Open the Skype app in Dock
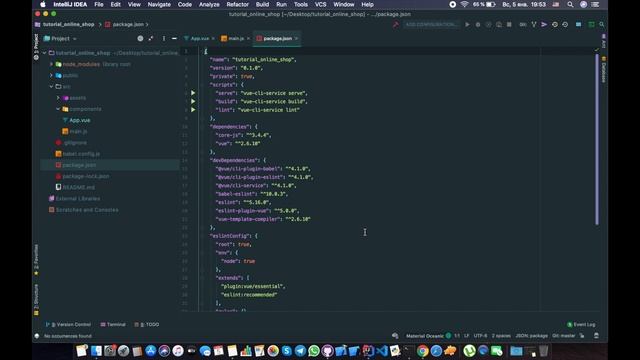Viewport: 640px width, 360px height. click(287, 351)
